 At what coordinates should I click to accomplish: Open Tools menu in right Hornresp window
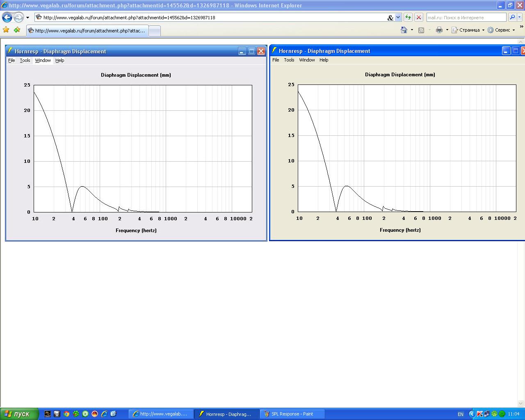[x=289, y=60]
